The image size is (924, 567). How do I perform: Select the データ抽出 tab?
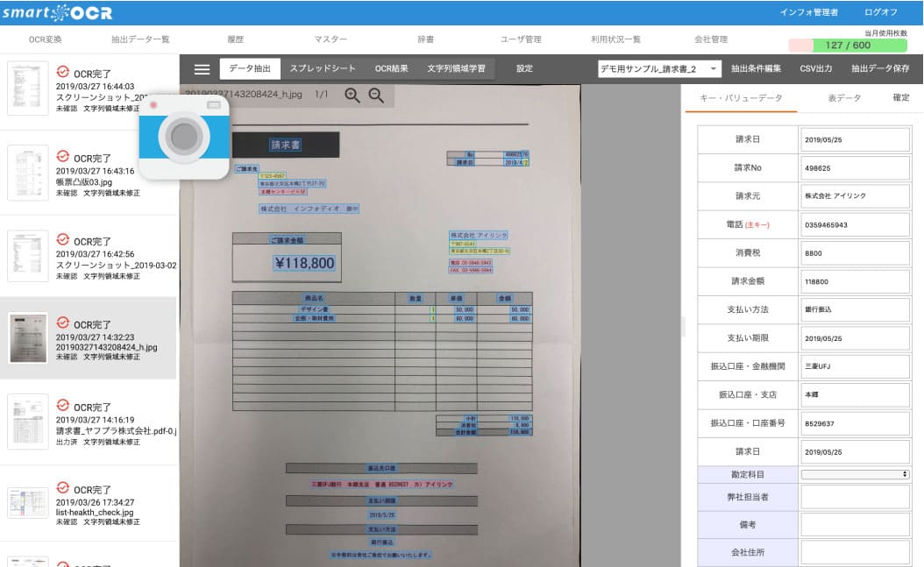tap(250, 69)
